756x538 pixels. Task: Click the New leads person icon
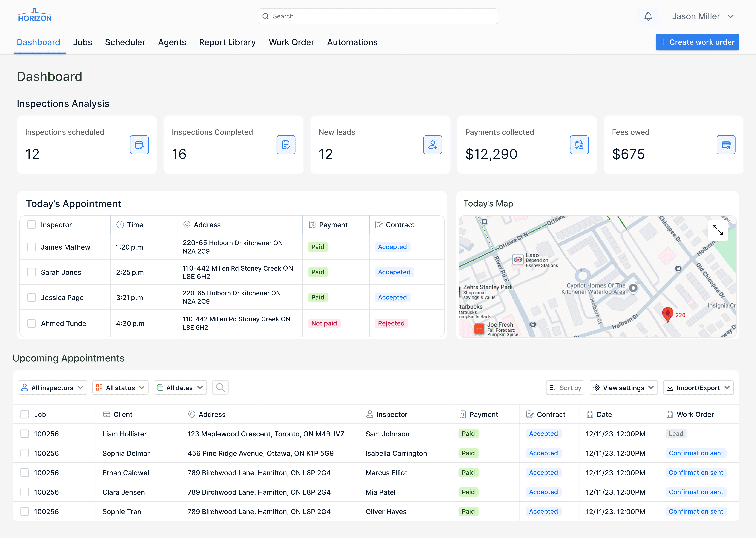click(x=432, y=145)
